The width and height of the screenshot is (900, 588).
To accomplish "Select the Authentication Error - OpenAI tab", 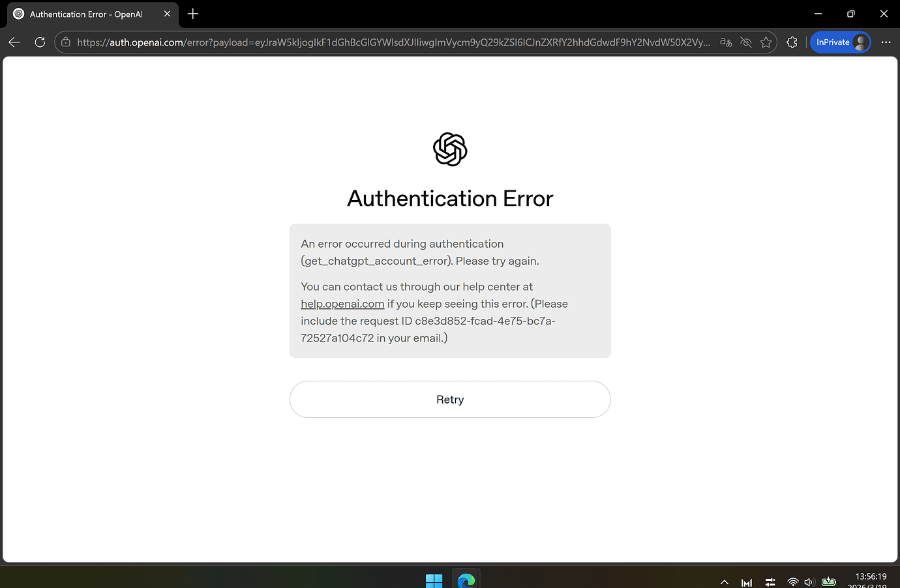I will pos(92,14).
